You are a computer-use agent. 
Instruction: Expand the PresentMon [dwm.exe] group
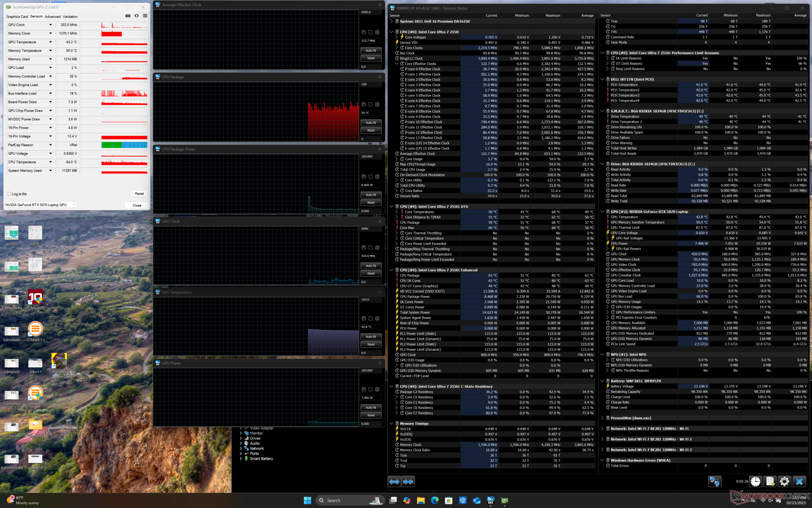pos(602,418)
